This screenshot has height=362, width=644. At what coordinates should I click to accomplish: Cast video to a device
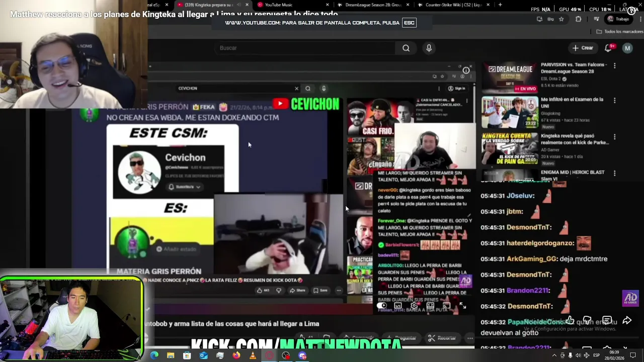[x=446, y=305]
